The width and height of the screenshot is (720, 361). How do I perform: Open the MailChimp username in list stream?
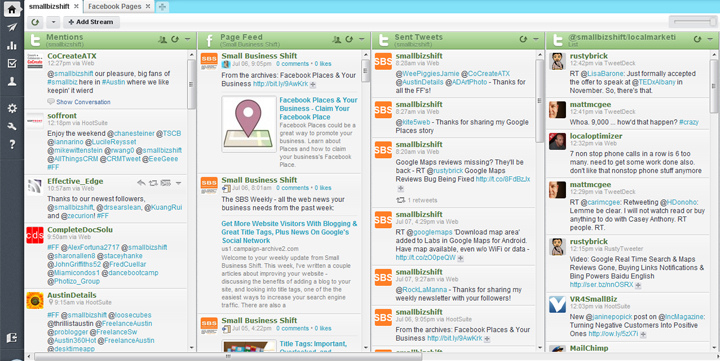[x=589, y=348]
